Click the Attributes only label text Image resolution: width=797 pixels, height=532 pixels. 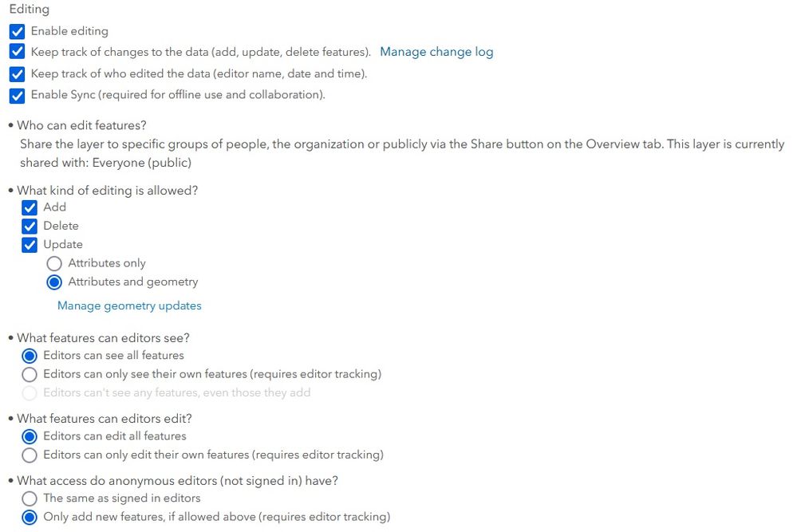tap(107, 263)
